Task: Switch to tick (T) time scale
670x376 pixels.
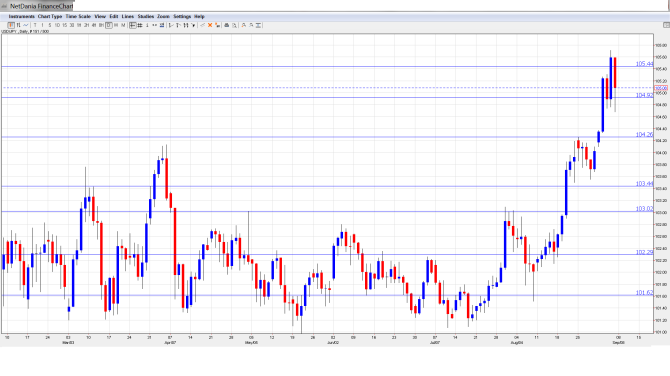Action: click(x=35, y=25)
